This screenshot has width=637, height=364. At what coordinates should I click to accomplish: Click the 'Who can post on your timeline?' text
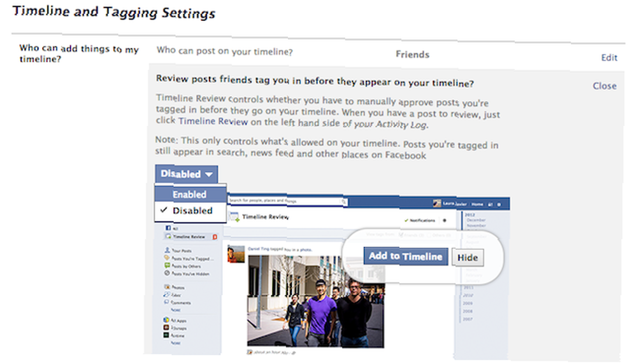click(x=225, y=52)
